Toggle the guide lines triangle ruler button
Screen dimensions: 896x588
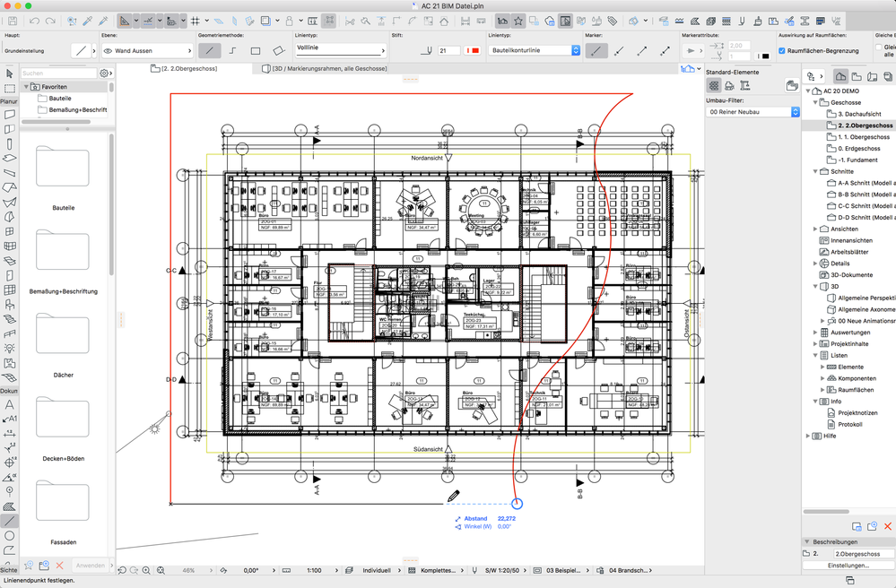click(124, 22)
